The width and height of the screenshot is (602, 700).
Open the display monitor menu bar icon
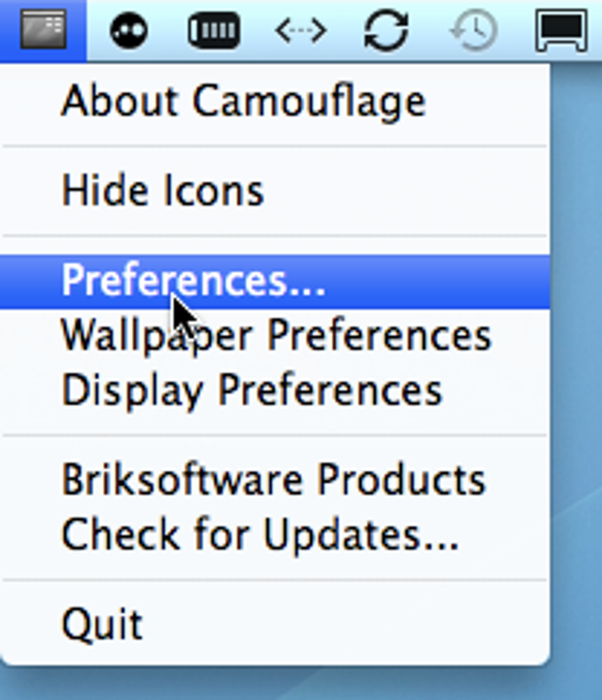(x=563, y=31)
